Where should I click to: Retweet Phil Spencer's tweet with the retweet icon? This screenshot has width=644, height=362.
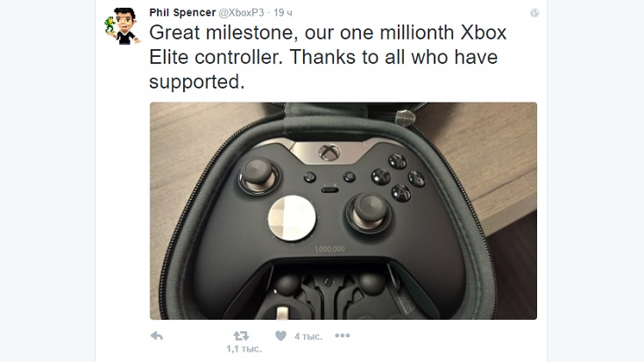coord(241,336)
